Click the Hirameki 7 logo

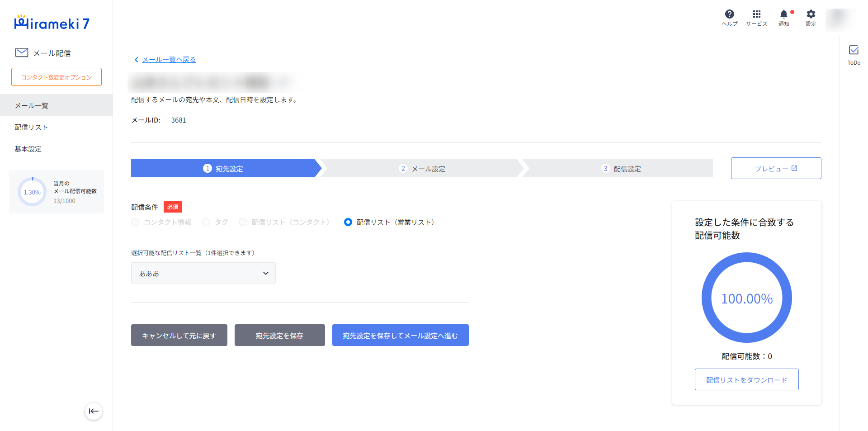tap(52, 23)
